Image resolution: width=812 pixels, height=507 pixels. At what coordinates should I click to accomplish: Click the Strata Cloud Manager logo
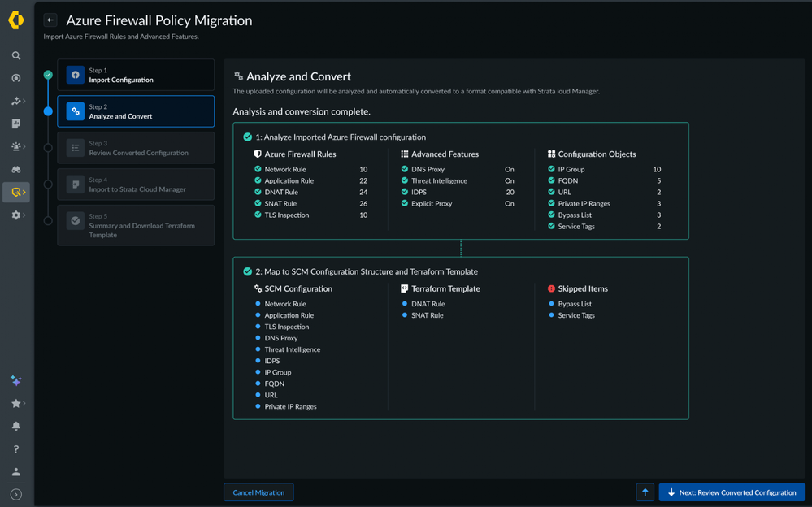coord(16,20)
